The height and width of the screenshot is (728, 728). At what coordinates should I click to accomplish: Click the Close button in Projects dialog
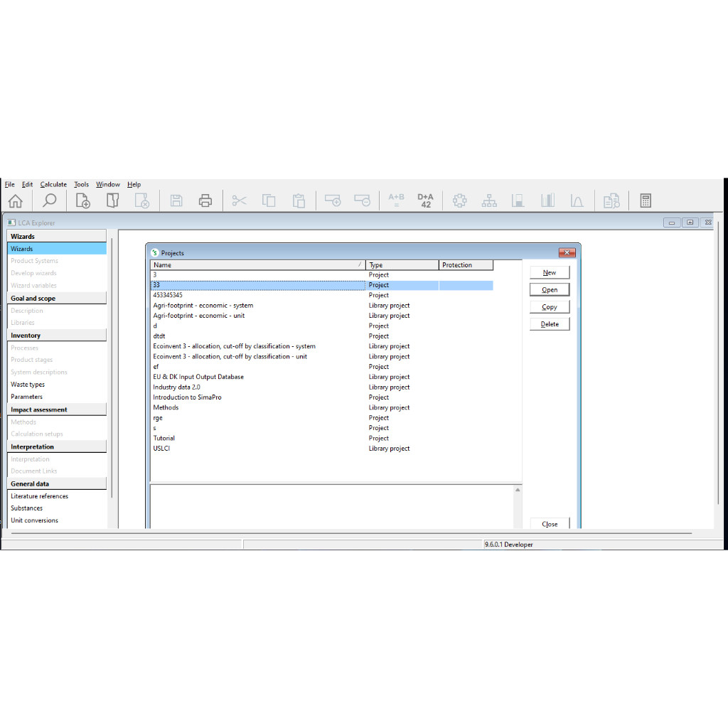point(550,524)
